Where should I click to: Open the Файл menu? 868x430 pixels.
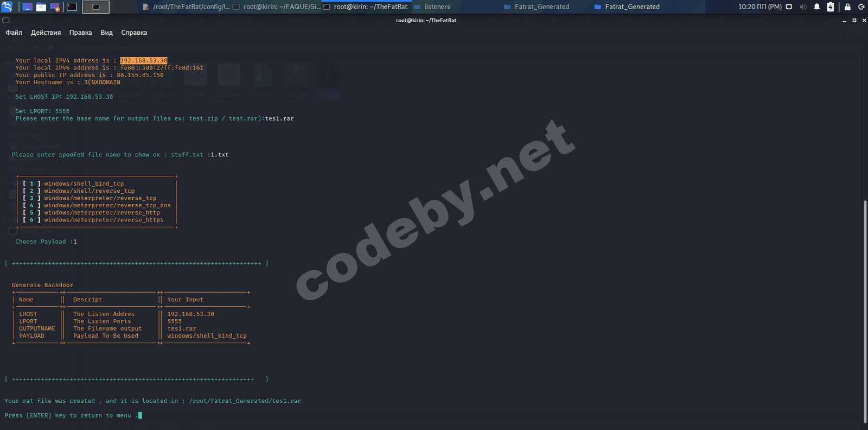tap(14, 33)
